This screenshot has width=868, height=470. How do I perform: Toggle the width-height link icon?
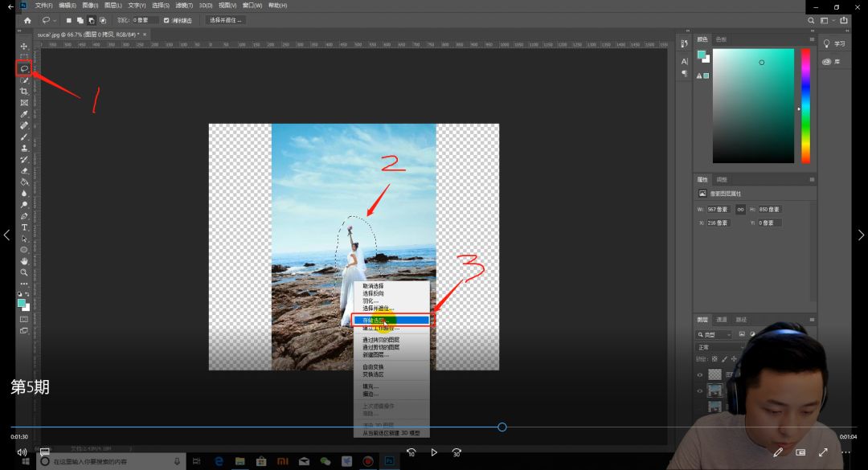point(740,209)
